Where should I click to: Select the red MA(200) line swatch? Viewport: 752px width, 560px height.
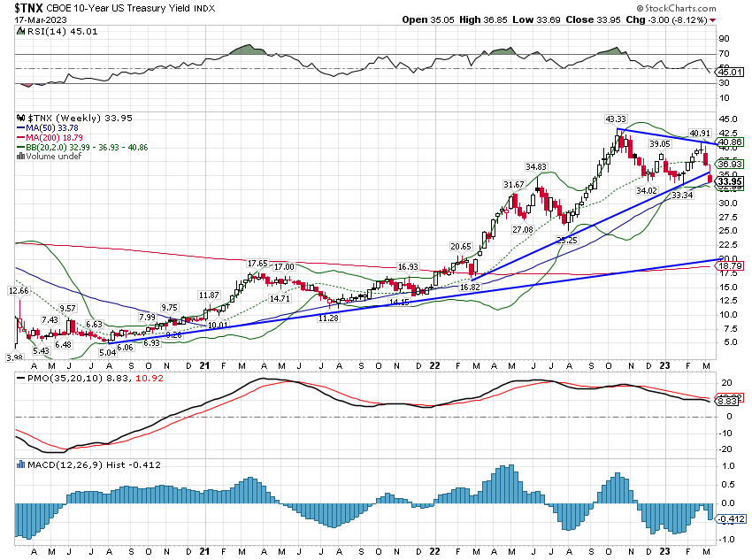(x=20, y=138)
